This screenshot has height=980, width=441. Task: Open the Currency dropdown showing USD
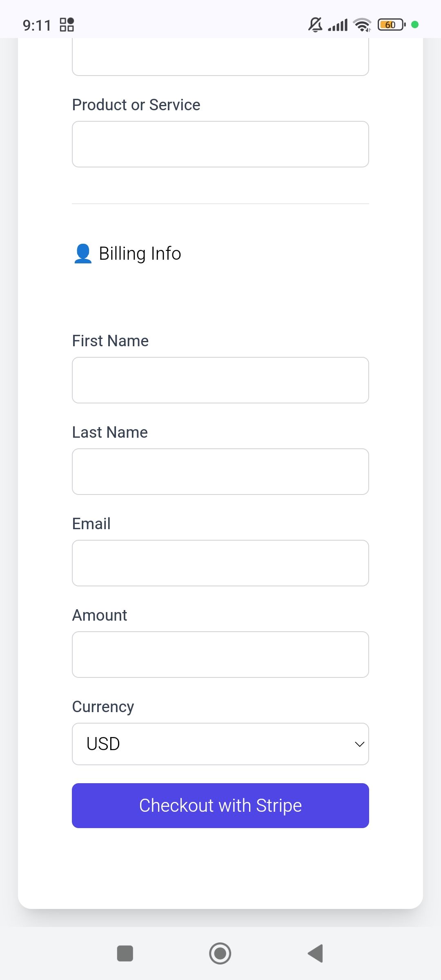click(x=220, y=744)
